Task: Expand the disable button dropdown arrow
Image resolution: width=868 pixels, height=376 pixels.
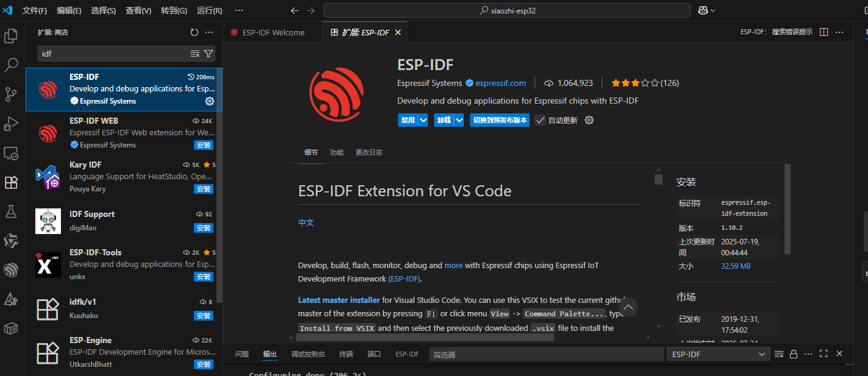Action: click(423, 120)
